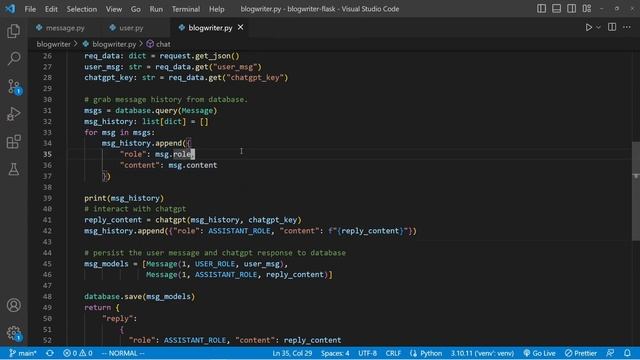640x360 pixels.
Task: Click the Ln 35, Col 29 indicator
Action: [x=292, y=353]
